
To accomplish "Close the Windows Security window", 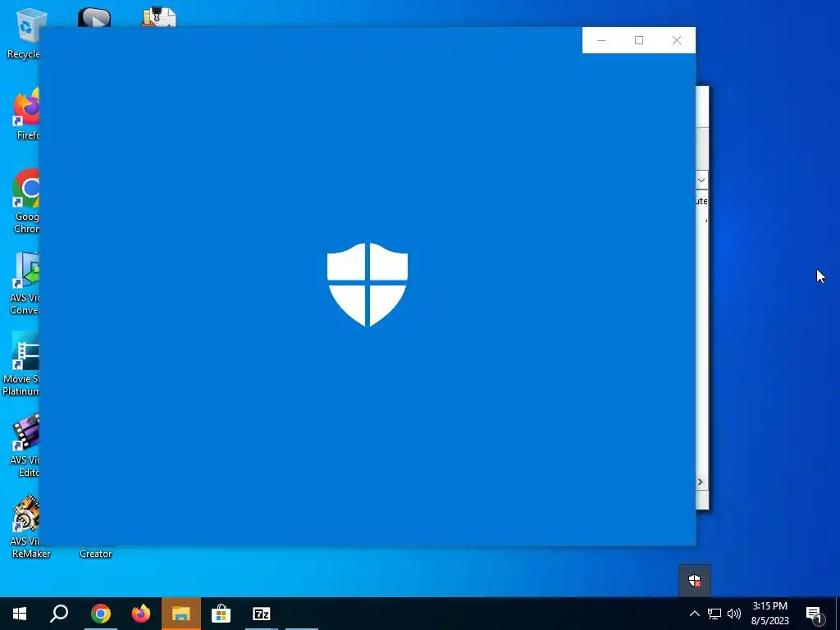I will (677, 40).
